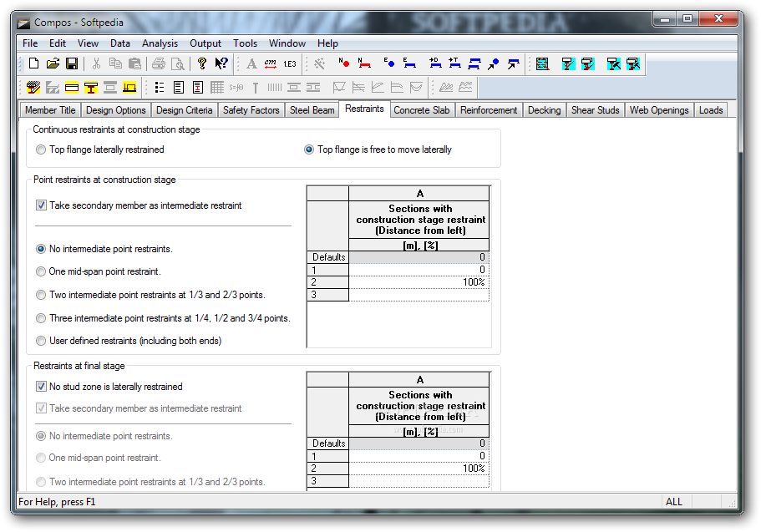Open the Tools menu
The image size is (761, 532).
(245, 43)
